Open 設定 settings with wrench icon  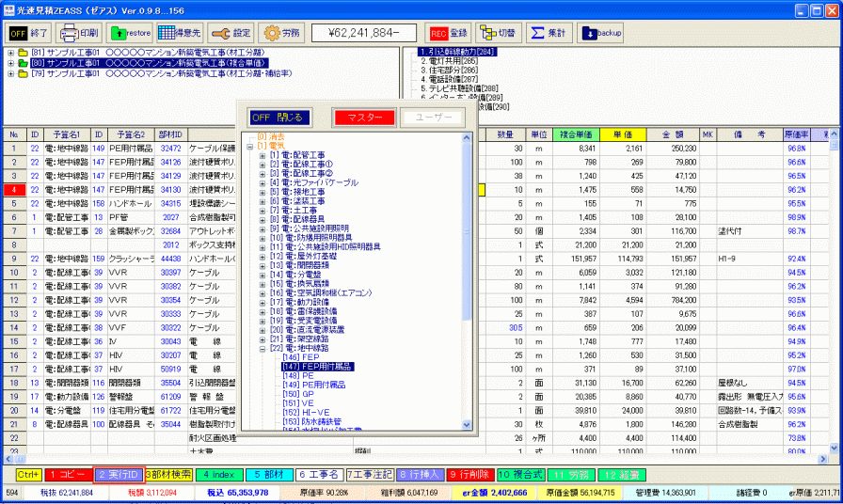click(231, 33)
